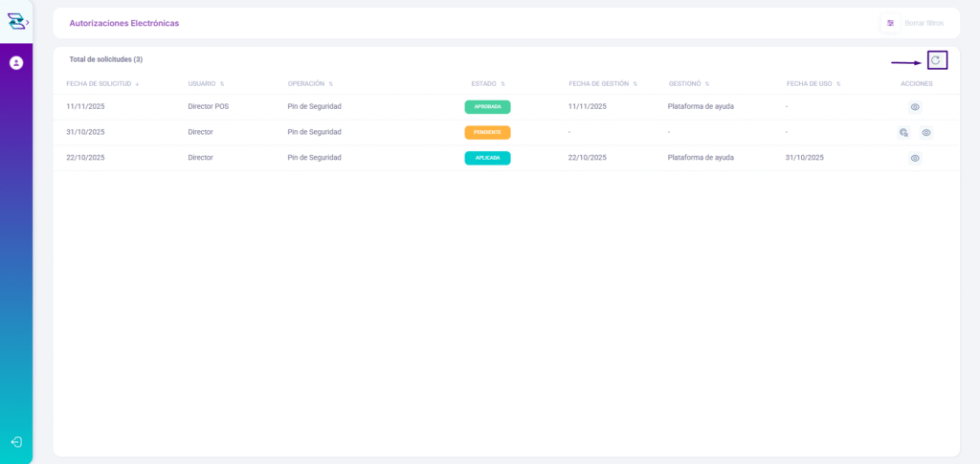980x464 pixels.
Task: Click the logout icon at sidebar bottom
Action: pyautogui.click(x=16, y=442)
